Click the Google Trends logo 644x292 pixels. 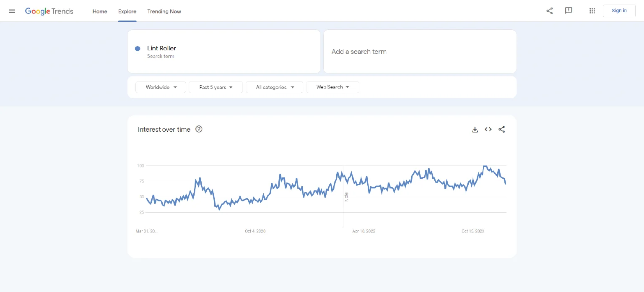(x=49, y=11)
